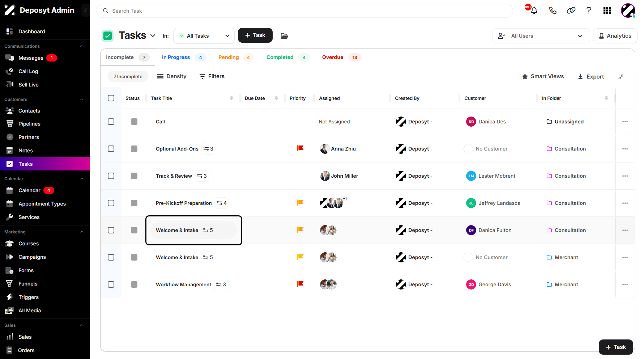Viewport: 644px width, 359px height.
Task: Switch to the Completed tab
Action: pos(287,57)
